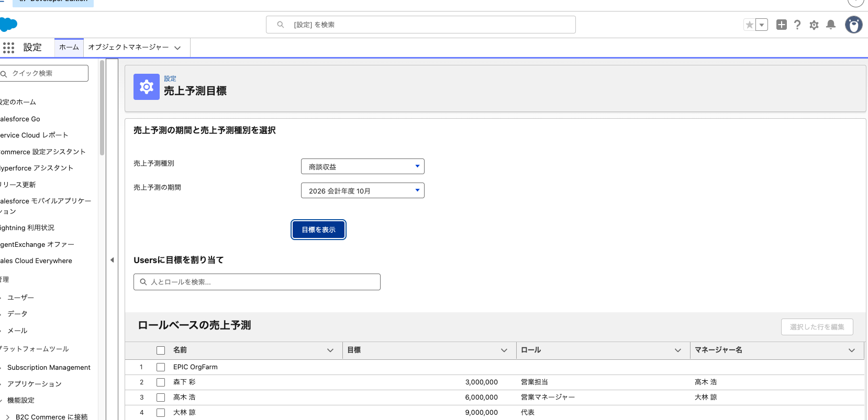The width and height of the screenshot is (868, 420).
Task: Click the sidebar vertical scrollbar
Action: pos(102,108)
